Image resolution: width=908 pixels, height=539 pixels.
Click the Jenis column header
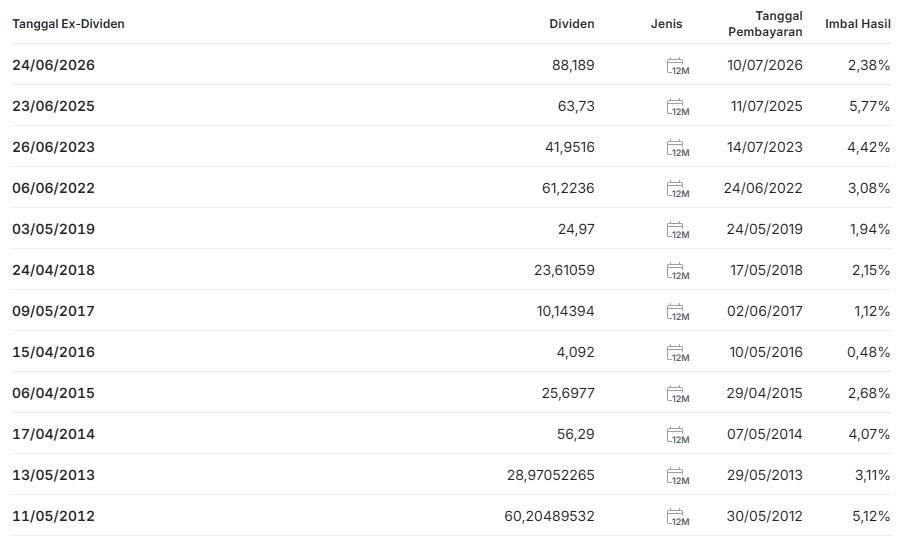(x=667, y=24)
